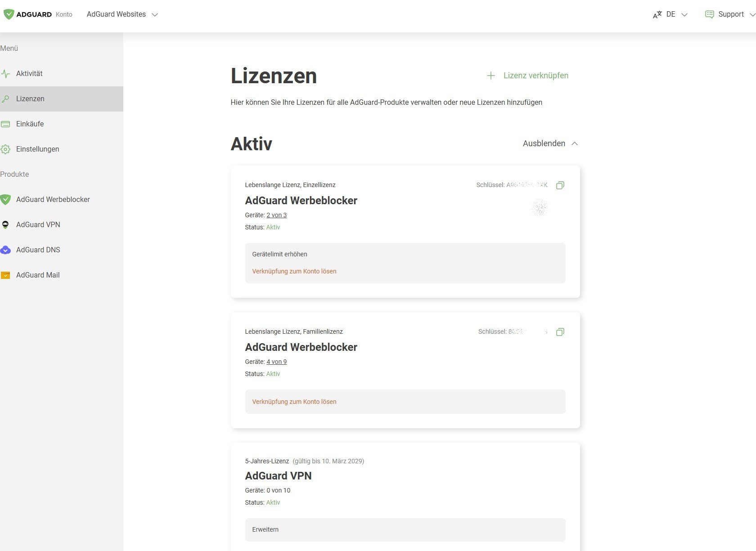
Task: Click the plus icon beside Lizenz verknüpfen
Action: pos(490,76)
